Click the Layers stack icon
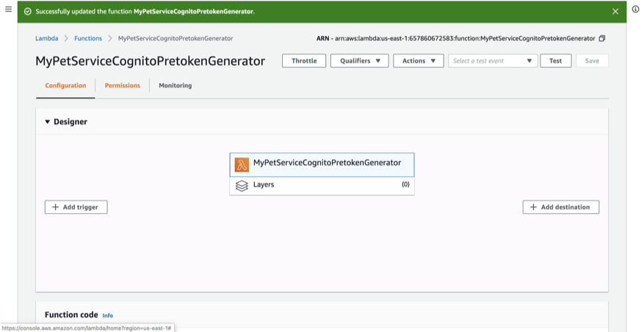 tap(242, 186)
